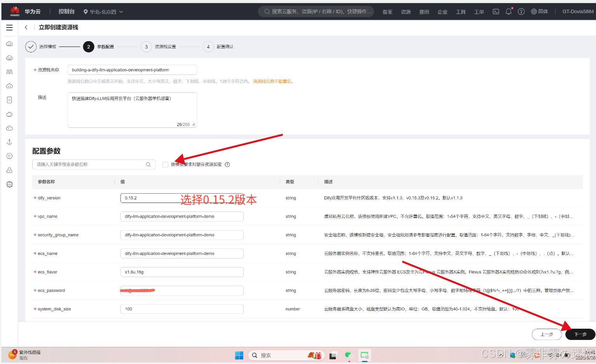Open the 工具 menu
The width and height of the screenshot is (596, 364).
461,12
